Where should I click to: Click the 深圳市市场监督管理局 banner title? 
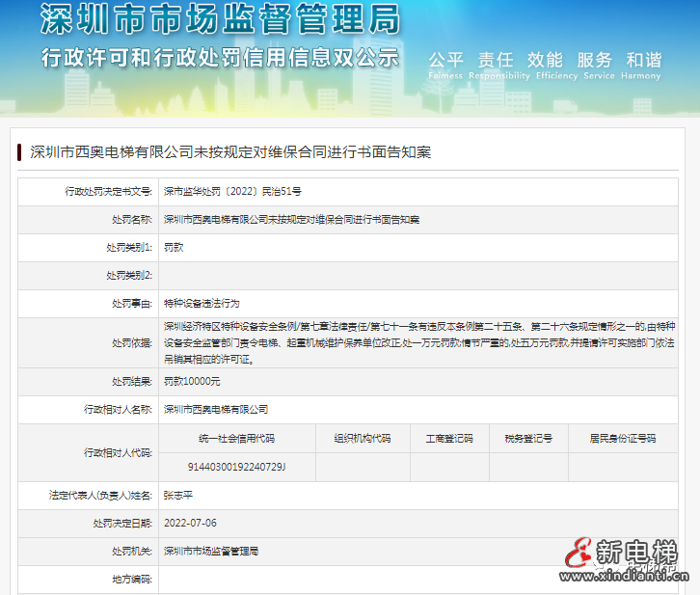click(x=220, y=18)
